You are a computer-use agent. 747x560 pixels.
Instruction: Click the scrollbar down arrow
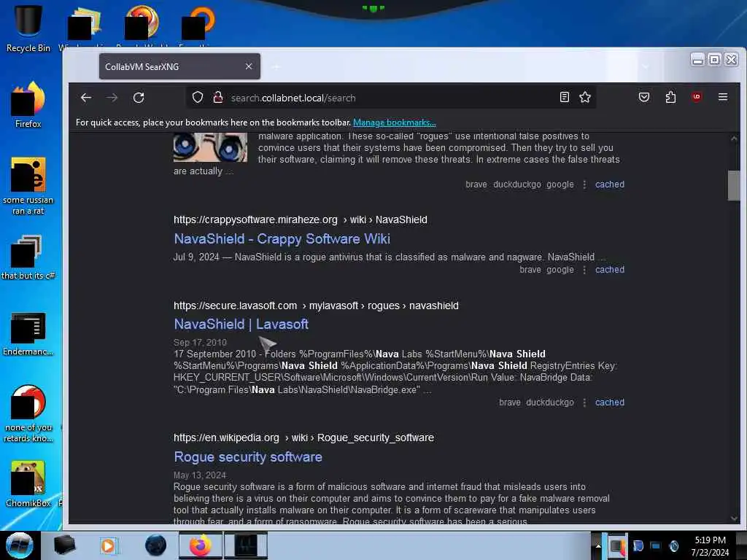coord(734,518)
